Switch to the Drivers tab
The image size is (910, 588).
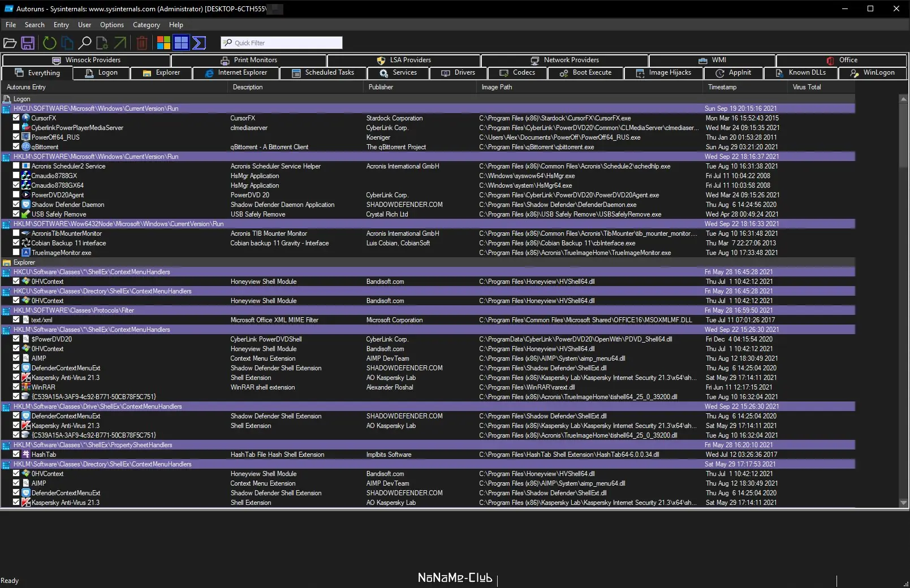coord(458,73)
